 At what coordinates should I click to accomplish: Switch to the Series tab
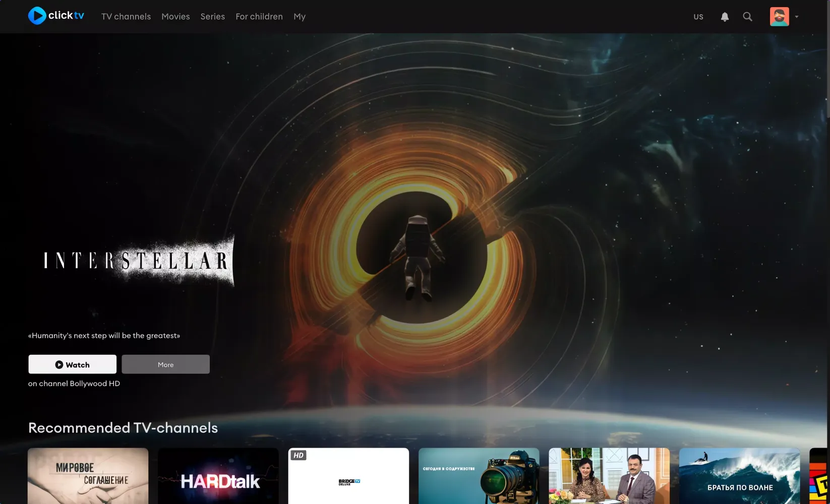(x=212, y=17)
